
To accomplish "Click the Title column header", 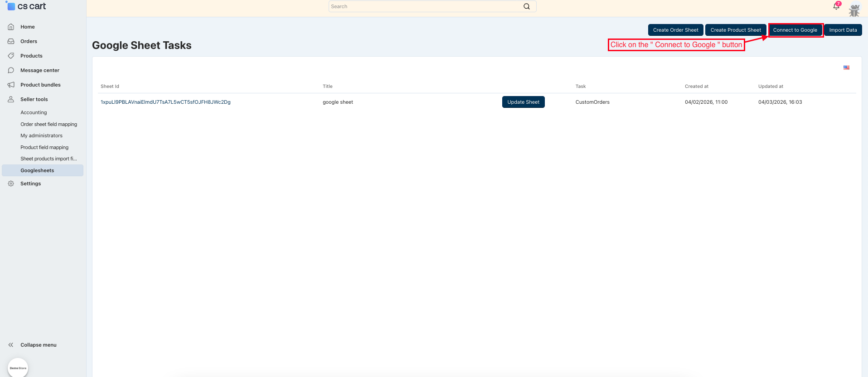I will click(328, 86).
